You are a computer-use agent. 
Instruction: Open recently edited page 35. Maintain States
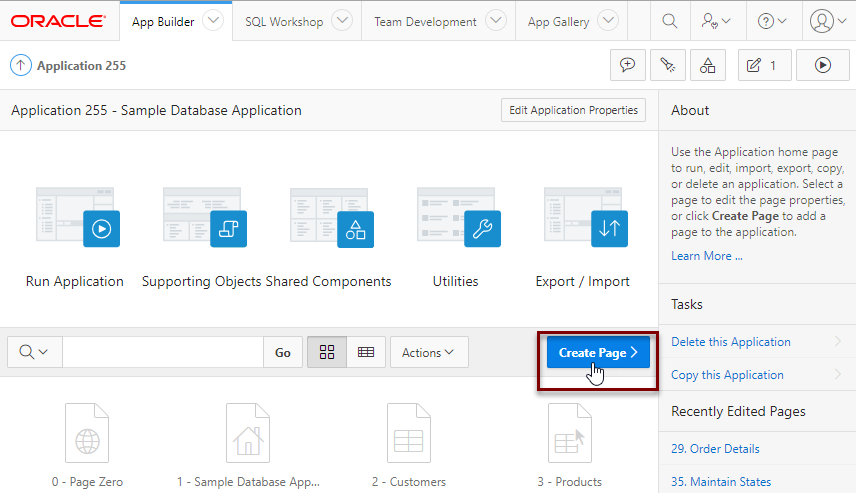[x=721, y=482]
